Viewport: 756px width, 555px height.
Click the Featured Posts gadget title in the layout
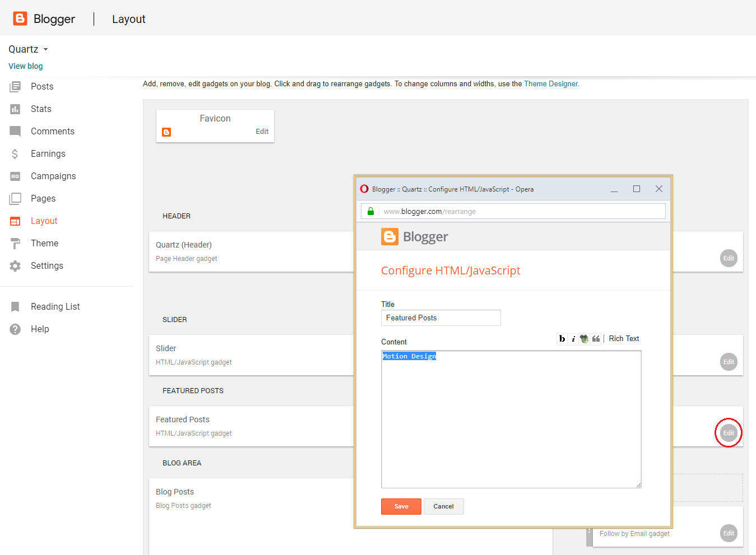click(x=183, y=419)
